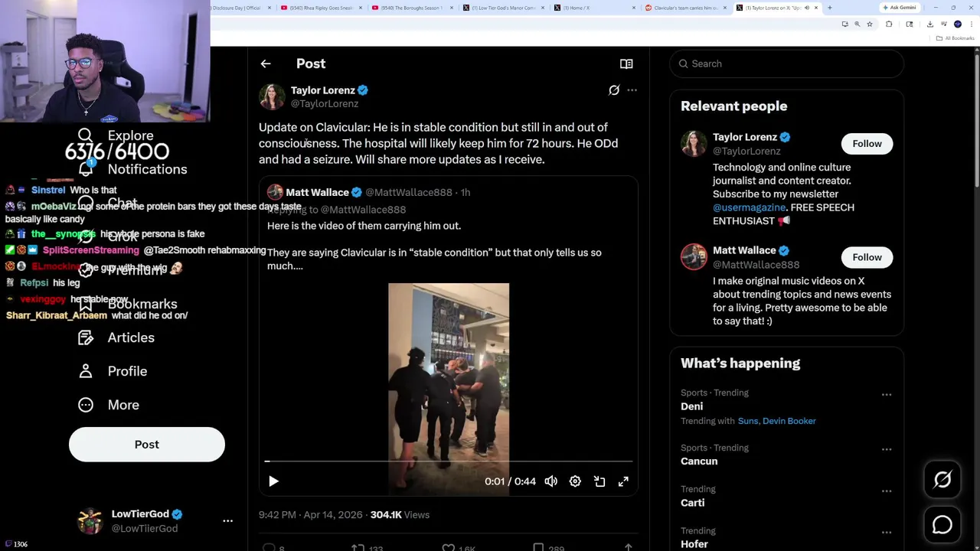Image resolution: width=980 pixels, height=551 pixels.
Task: Seek along the video progress bar
Action: 449,461
